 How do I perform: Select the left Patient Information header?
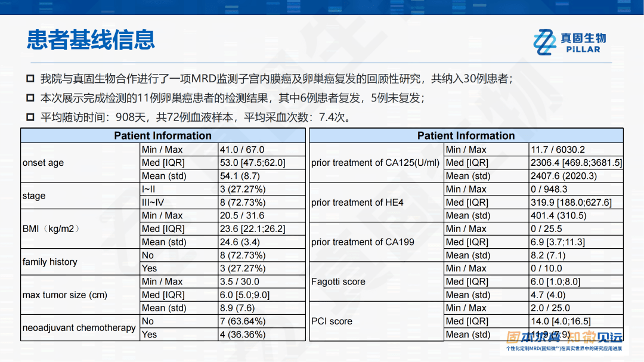pos(162,135)
